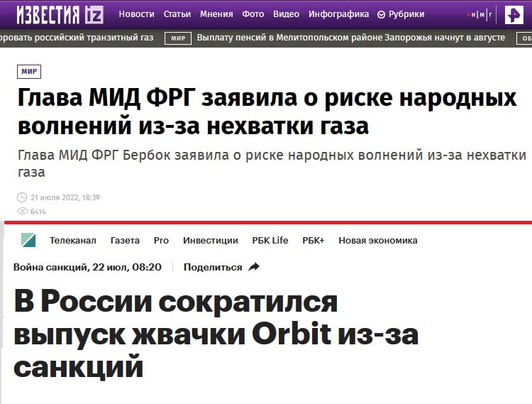
Task: Open Газета in the РБК navigation
Action: (125, 241)
